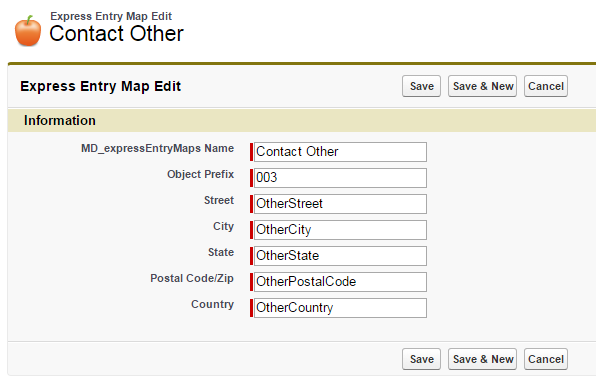Click the top Save & New button
The height and width of the screenshot is (384, 596).
(482, 86)
